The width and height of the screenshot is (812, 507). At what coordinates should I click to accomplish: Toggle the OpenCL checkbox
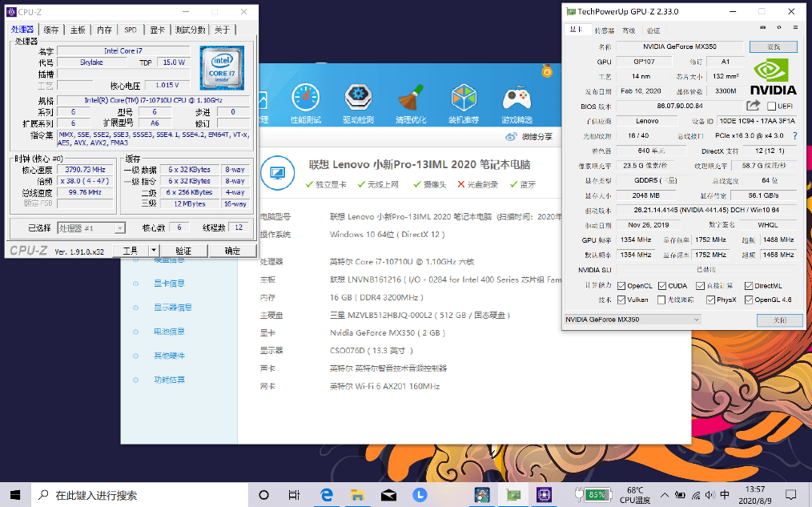coord(621,285)
